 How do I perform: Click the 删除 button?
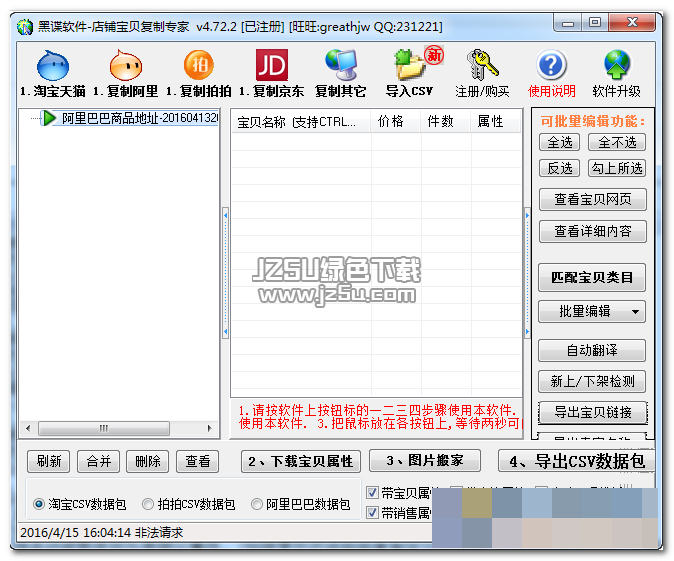pos(147,461)
